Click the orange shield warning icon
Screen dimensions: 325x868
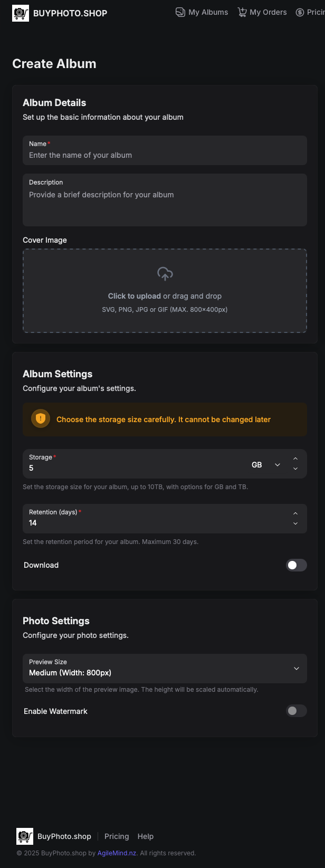(x=41, y=419)
